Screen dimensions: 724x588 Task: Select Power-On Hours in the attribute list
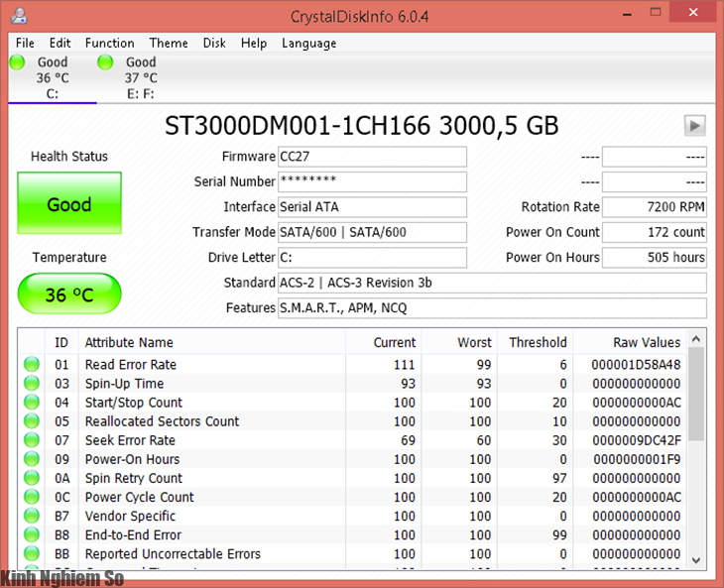point(132,459)
